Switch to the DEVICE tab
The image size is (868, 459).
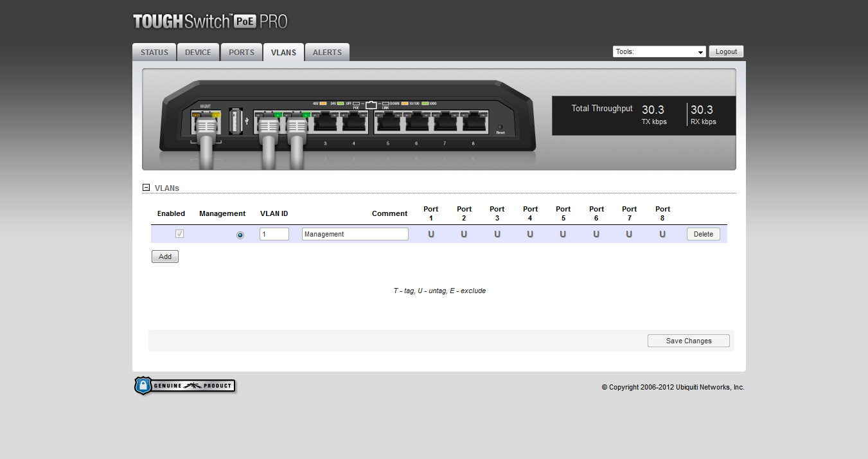(x=198, y=53)
